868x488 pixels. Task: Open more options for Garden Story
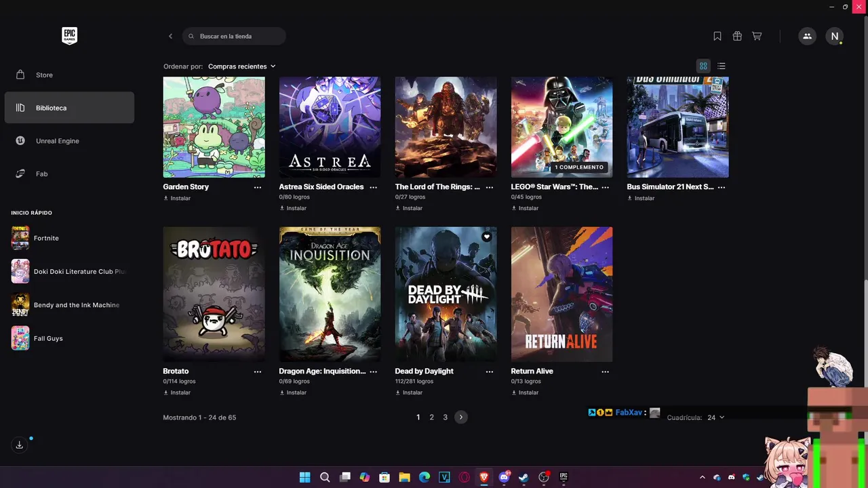pyautogui.click(x=258, y=187)
